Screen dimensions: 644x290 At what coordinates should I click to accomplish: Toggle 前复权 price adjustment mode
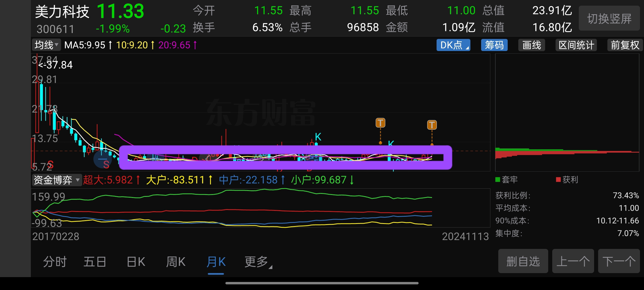click(625, 45)
